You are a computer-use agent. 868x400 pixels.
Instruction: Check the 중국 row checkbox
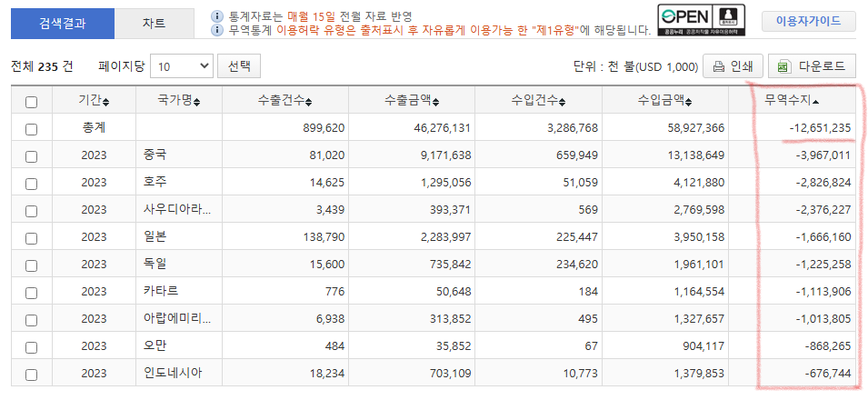coord(32,155)
